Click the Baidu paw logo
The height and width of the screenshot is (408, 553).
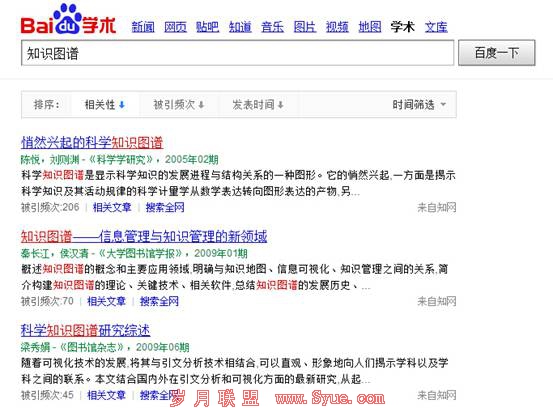[x=68, y=20]
